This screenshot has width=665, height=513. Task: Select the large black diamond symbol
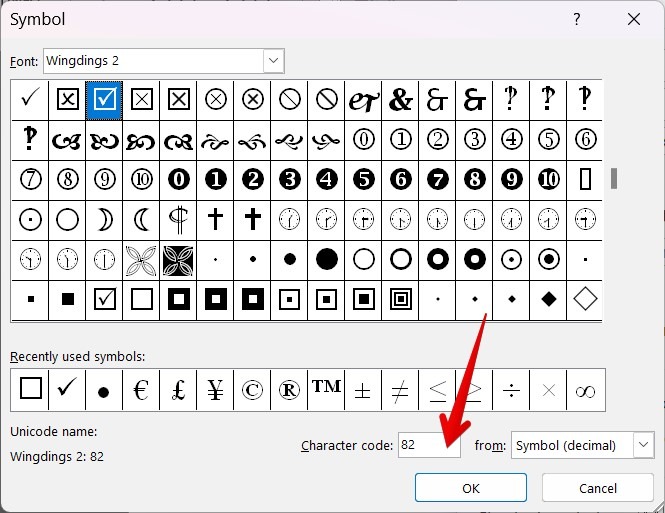tap(548, 299)
